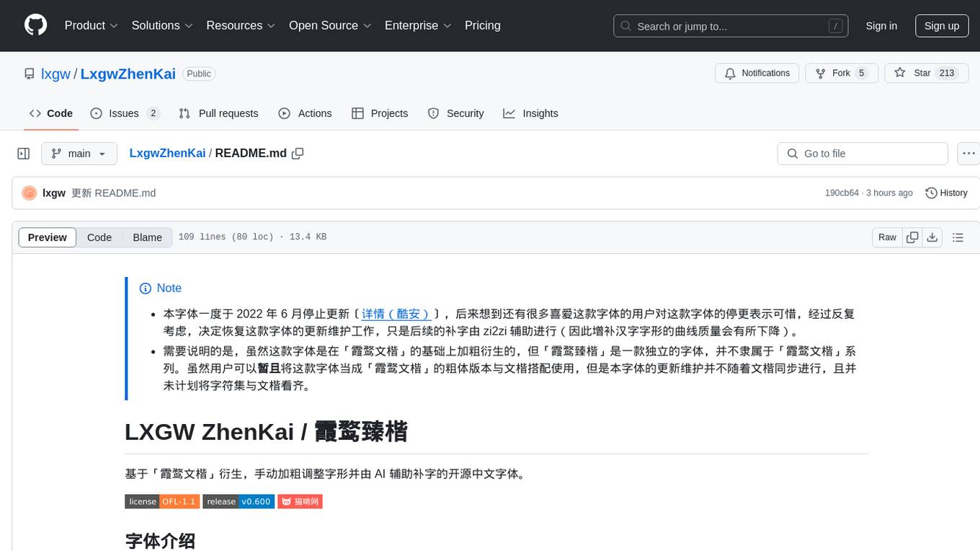Viewport: 980px width, 551px height.
Task: Open the main branch selector dropdown
Action: (x=79, y=154)
